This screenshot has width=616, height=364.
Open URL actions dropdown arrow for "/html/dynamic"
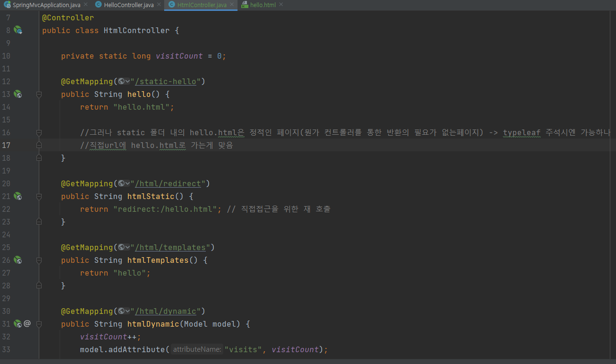(x=127, y=311)
